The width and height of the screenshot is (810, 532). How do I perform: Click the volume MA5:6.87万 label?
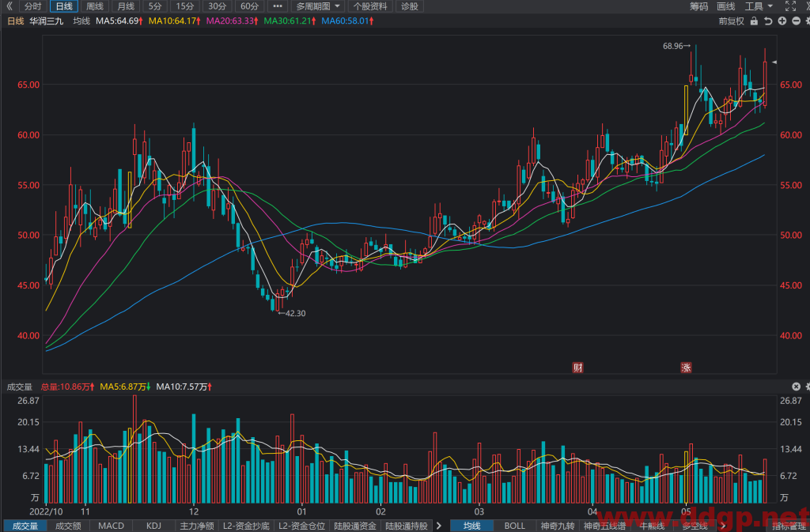[x=126, y=387]
